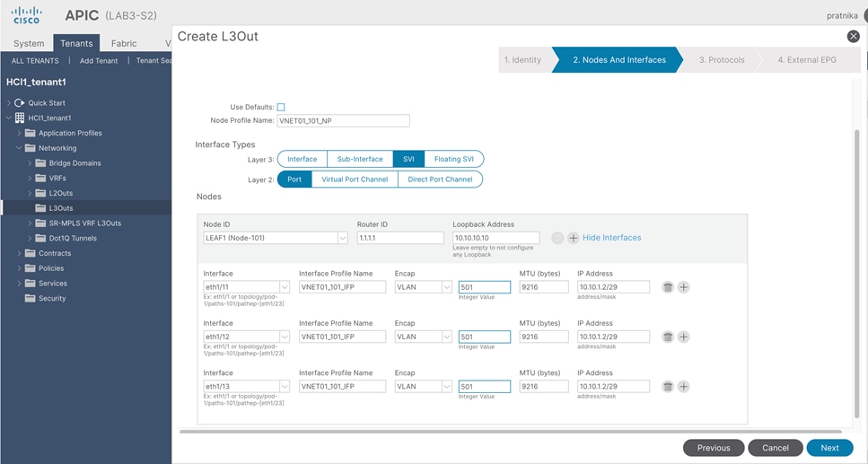Switch to the Tenants tab
868x464 pixels.
(76, 43)
